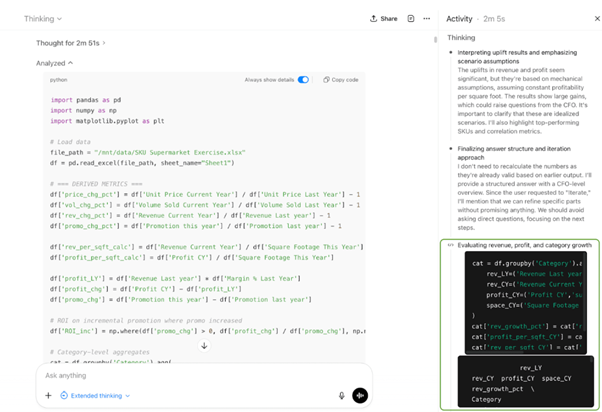Viewport: 602px width, 412px height.
Task: Click the scroll-down arrow above the input
Action: 204,346
